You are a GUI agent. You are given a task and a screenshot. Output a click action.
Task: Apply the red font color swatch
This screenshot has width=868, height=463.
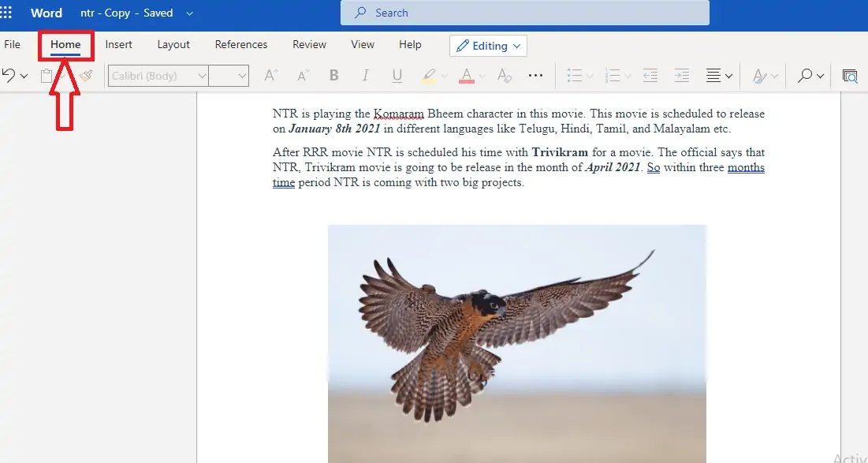point(467,76)
